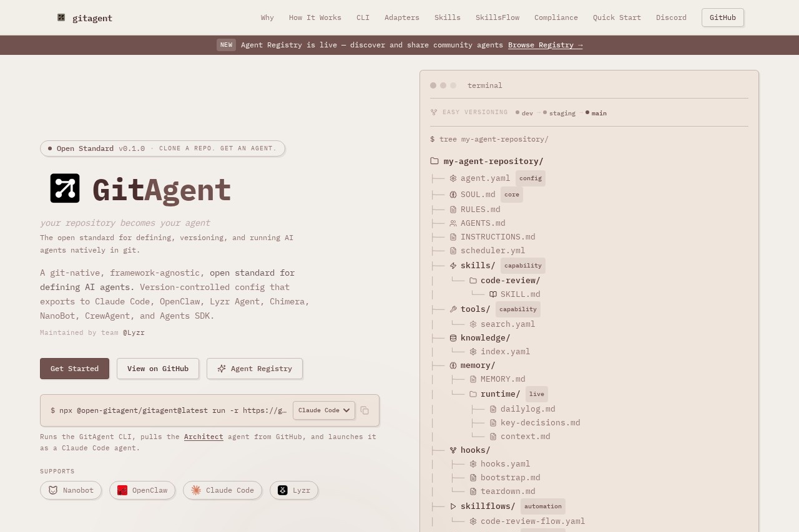Open the Adapters navigation item
The height and width of the screenshot is (532, 799).
(x=401, y=17)
